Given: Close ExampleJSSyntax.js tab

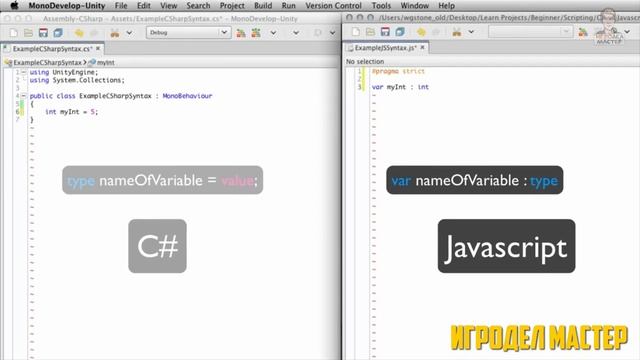Looking at the screenshot, I should click(x=422, y=48).
